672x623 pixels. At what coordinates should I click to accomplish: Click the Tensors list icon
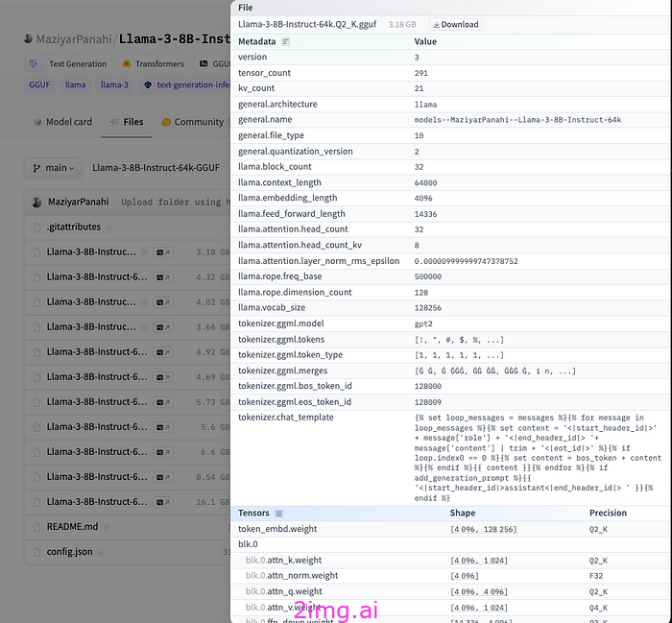[x=279, y=514]
